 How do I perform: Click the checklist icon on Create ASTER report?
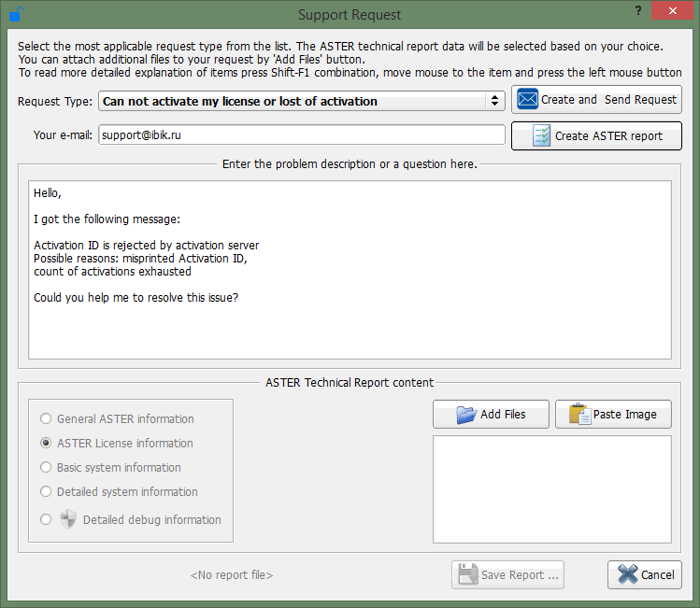(541, 135)
